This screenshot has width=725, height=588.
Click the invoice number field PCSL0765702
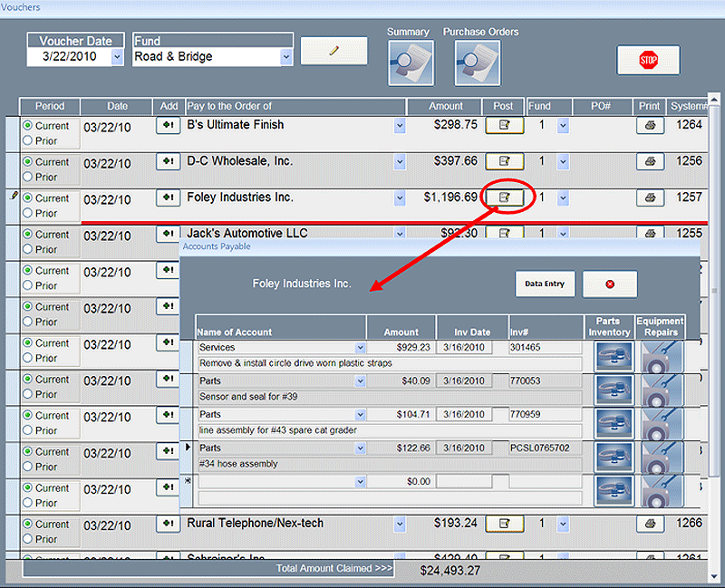[x=546, y=448]
